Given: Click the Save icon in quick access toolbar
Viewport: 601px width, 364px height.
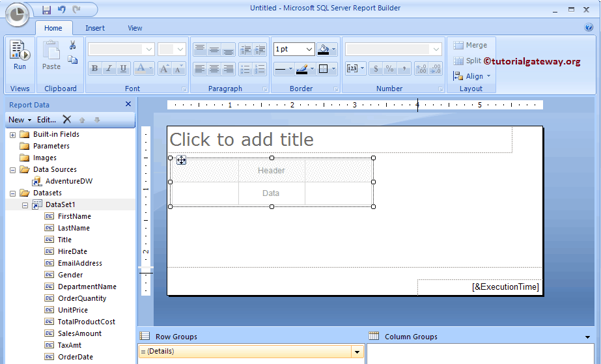Looking at the screenshot, I should coord(46,10).
